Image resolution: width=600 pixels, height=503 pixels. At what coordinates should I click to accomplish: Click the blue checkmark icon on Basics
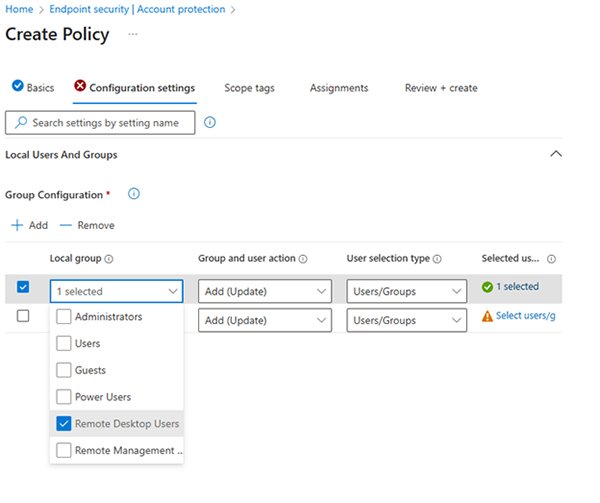18,85
